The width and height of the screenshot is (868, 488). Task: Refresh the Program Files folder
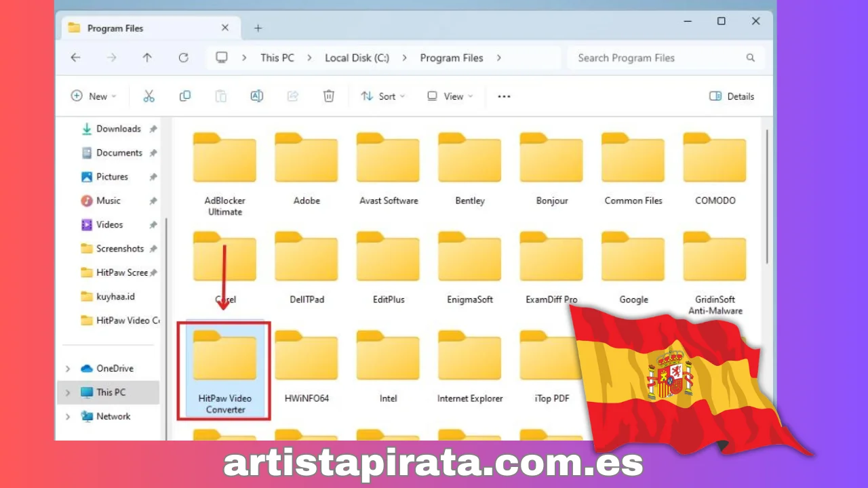pyautogui.click(x=183, y=58)
